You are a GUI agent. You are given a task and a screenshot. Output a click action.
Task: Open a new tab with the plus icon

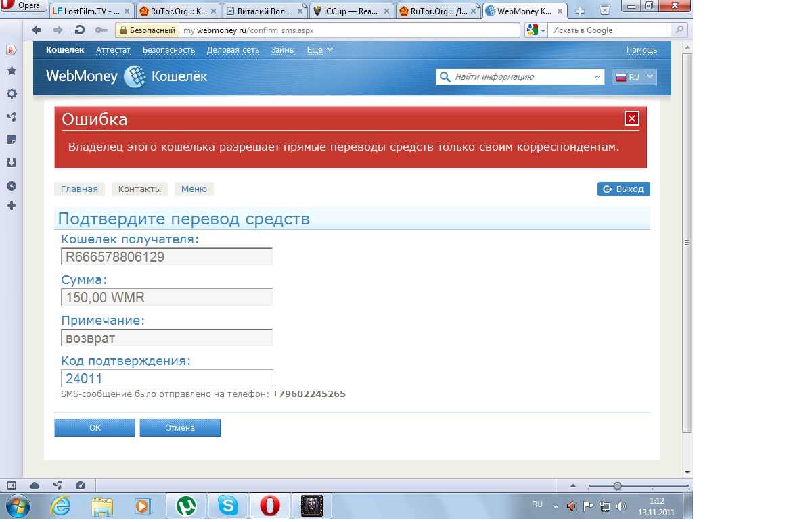580,11
